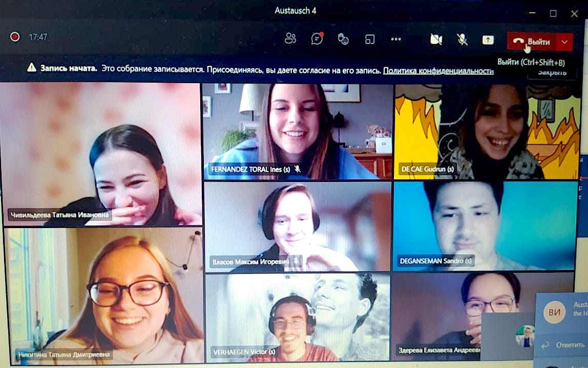Click the share content icon
The width and height of the screenshot is (588, 368).
point(488,40)
